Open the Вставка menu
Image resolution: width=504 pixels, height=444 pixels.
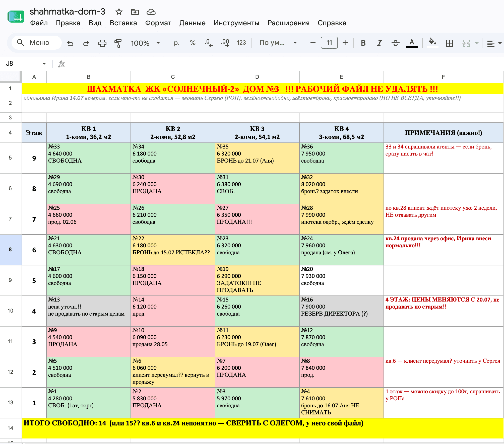coord(123,23)
